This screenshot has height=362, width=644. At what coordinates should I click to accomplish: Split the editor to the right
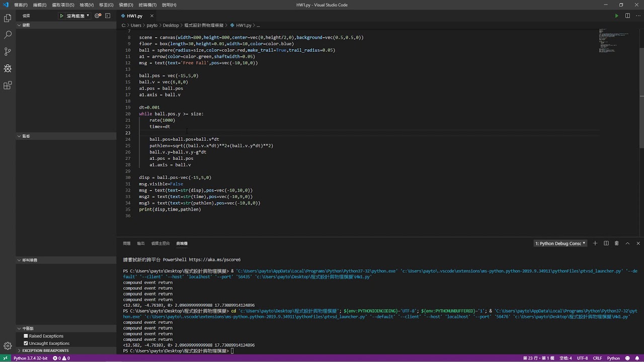tap(627, 16)
